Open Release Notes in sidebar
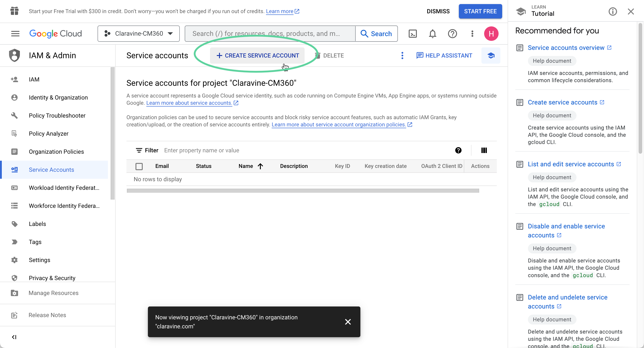Image resolution: width=644 pixels, height=348 pixels. coord(58,315)
